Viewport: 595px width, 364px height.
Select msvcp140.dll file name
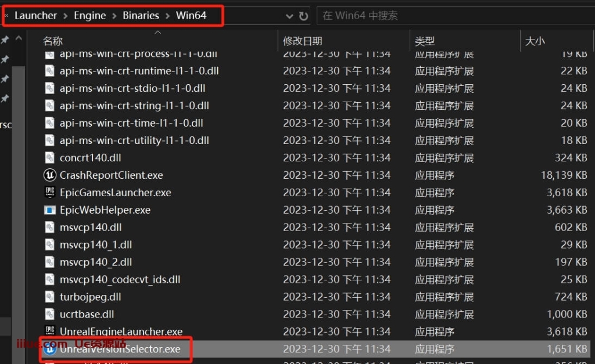click(91, 228)
